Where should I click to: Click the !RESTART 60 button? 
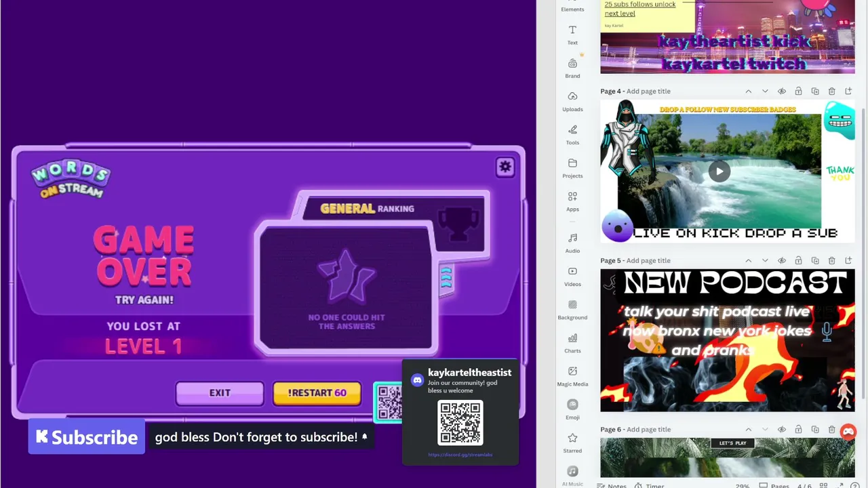tap(317, 393)
